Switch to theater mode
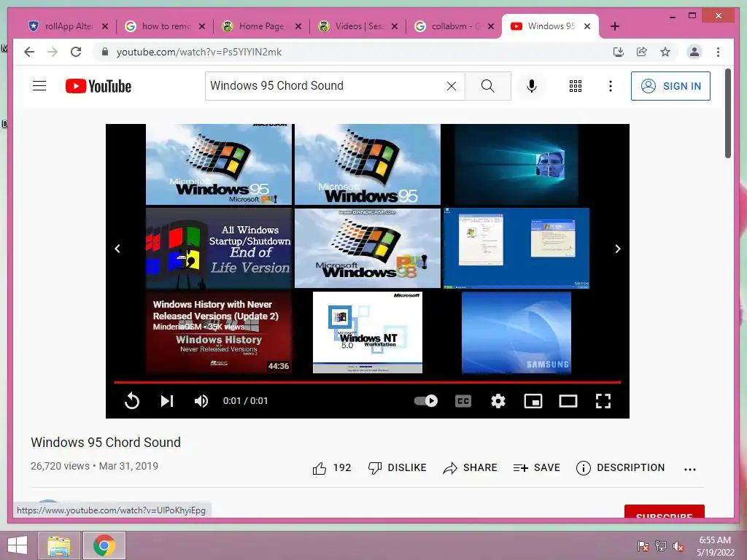The height and width of the screenshot is (560, 747). pyautogui.click(x=568, y=401)
